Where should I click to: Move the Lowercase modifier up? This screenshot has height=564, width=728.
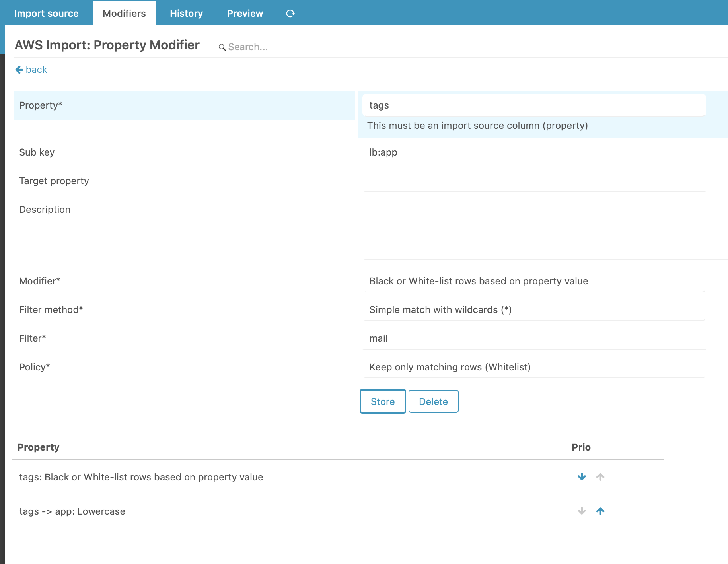pyautogui.click(x=600, y=511)
